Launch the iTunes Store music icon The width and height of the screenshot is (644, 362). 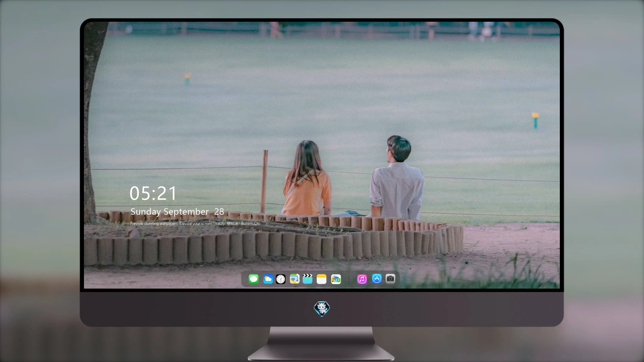coord(362,279)
